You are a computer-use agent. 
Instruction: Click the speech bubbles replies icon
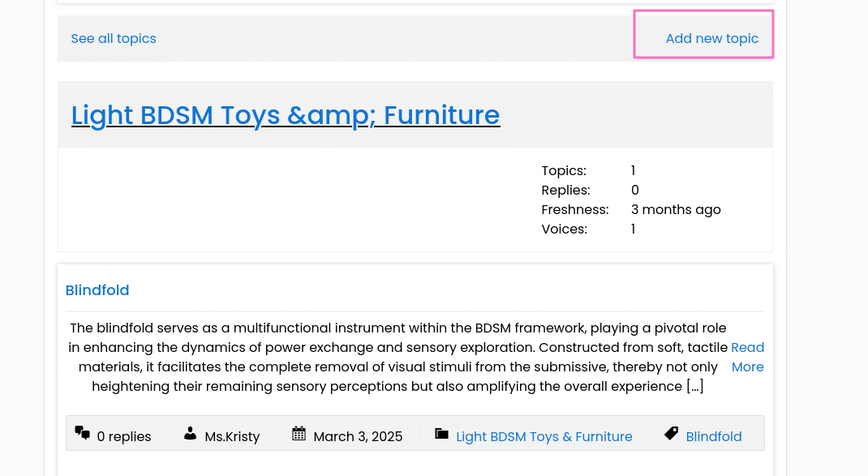tap(83, 433)
